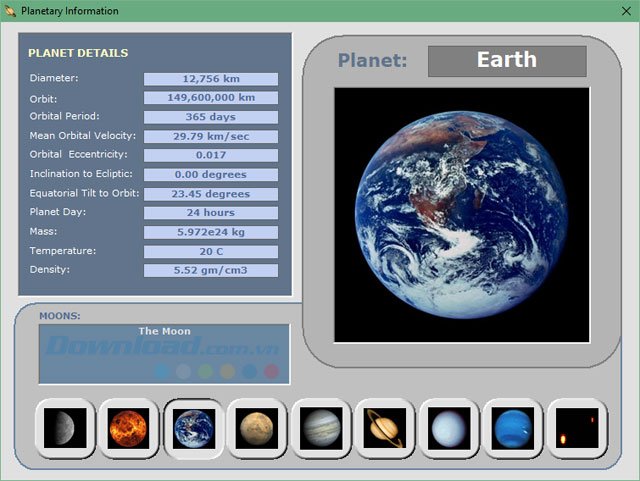Click the Diameter value 12,756 km
Viewport: 640px width, 481px height.
point(211,79)
